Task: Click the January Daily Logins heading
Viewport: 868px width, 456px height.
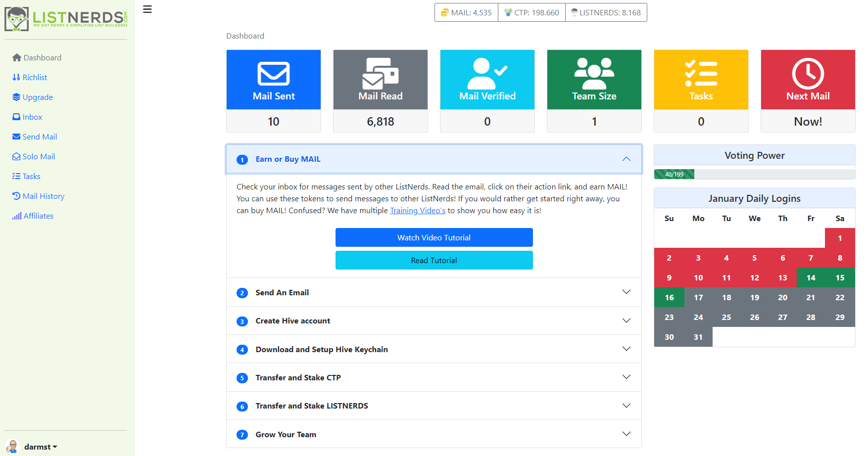Action: tap(755, 198)
